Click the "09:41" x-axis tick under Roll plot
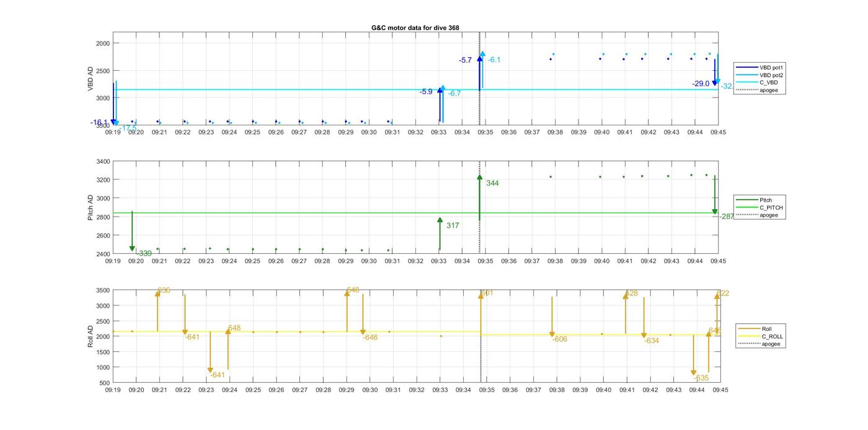This screenshot has width=868, height=430. click(627, 390)
